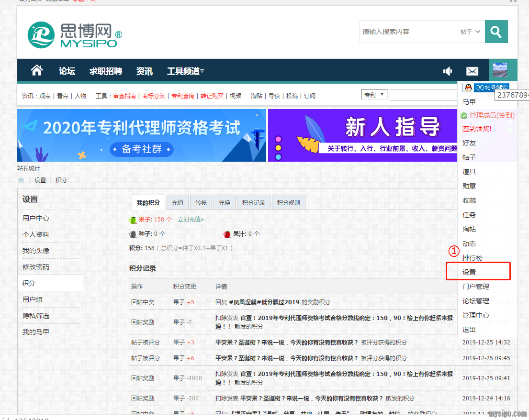Open the 专利 category dropdown
Viewport: 529px width, 420px height.
coord(374,95)
